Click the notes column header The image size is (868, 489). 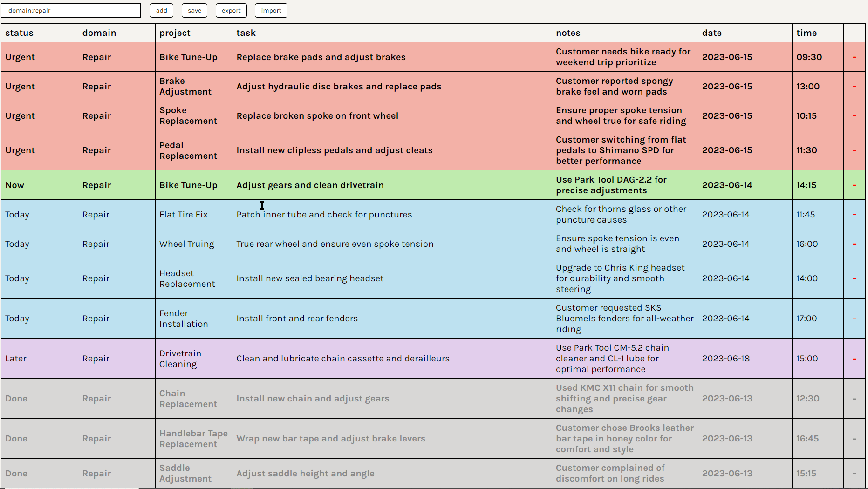click(x=568, y=33)
